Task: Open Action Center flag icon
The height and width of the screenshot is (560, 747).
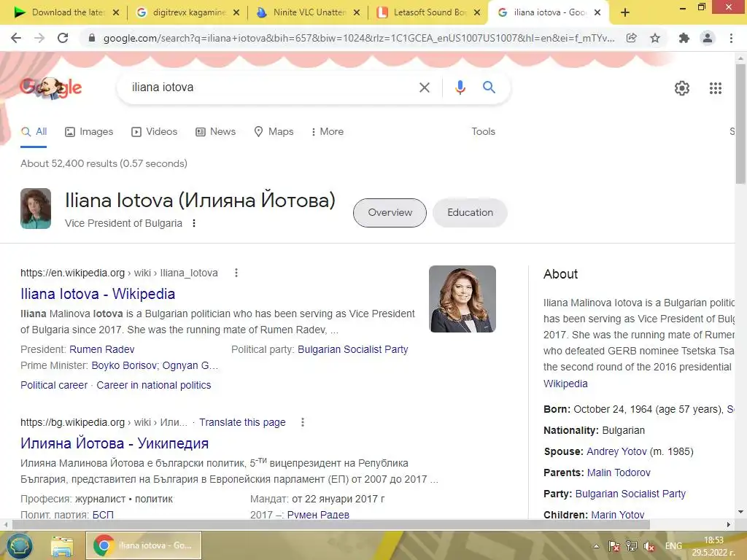Action: click(x=614, y=546)
